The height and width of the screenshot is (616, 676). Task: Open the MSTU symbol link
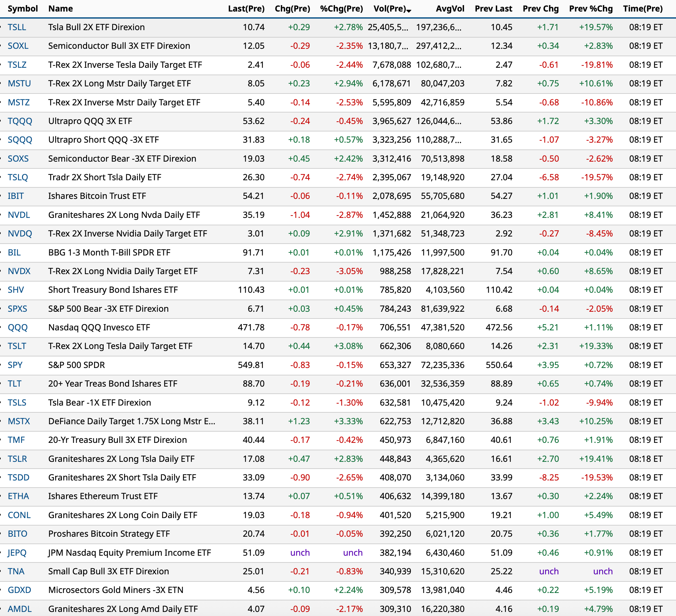pyautogui.click(x=19, y=83)
